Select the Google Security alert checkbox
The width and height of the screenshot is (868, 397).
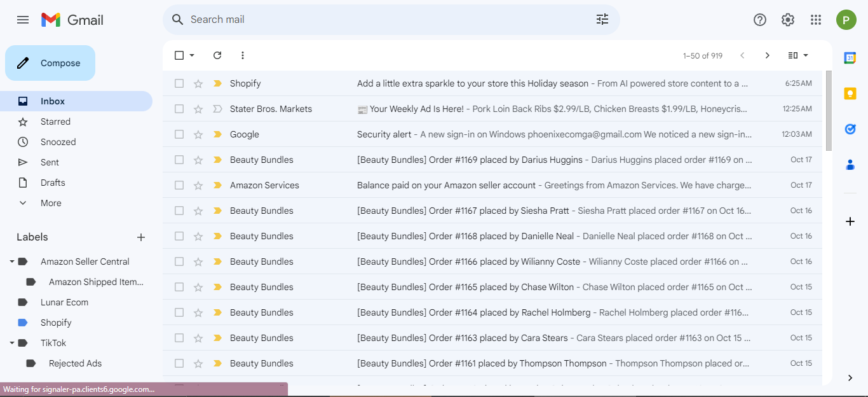point(179,134)
